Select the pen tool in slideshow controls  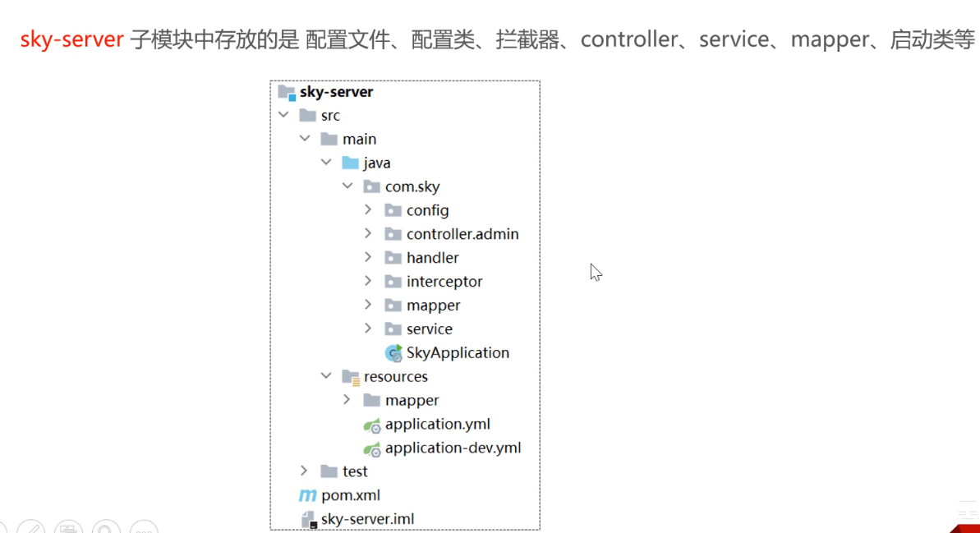click(31, 528)
